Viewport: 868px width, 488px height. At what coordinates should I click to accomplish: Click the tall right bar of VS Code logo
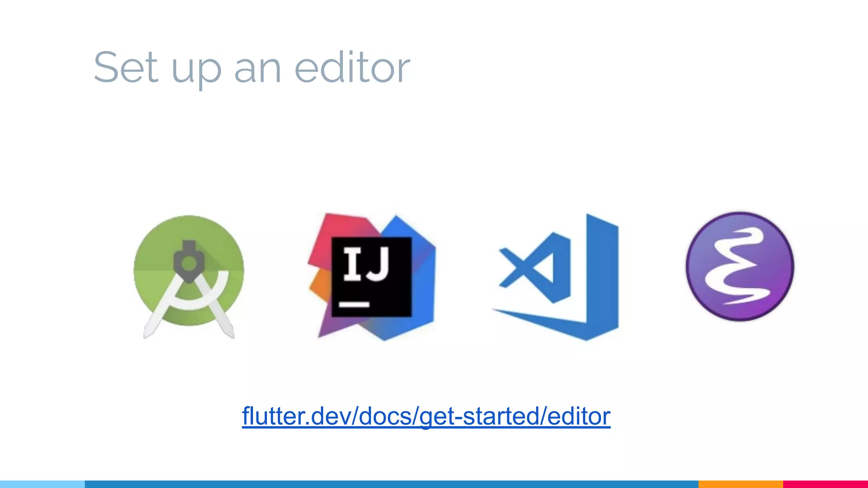pos(602,277)
